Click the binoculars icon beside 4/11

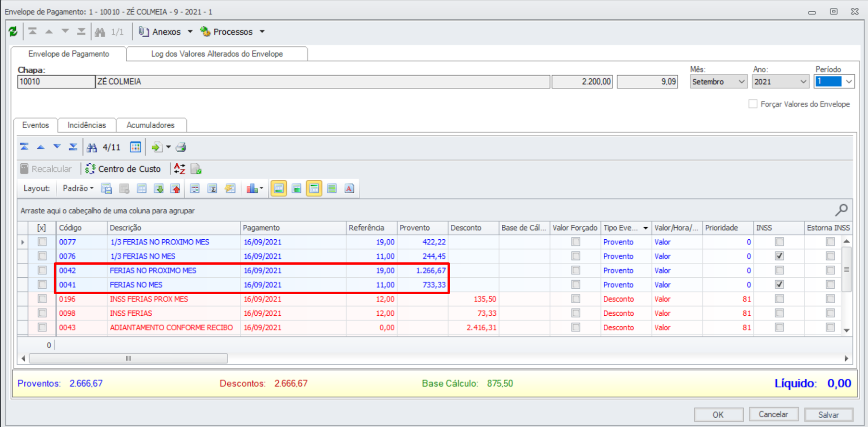(92, 147)
